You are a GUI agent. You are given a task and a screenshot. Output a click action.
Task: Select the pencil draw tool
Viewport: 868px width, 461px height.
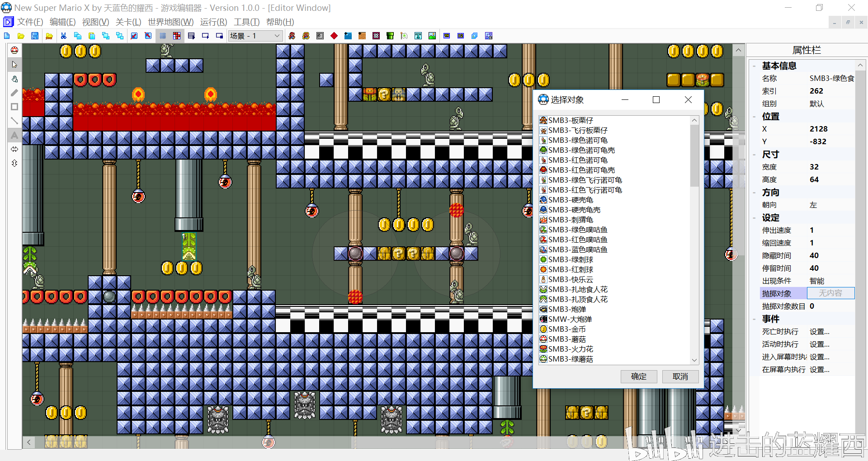tap(14, 93)
